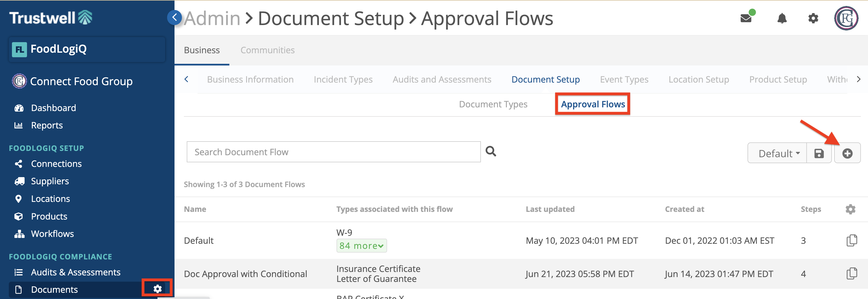Open table column settings gear icon
This screenshot has height=299, width=868.
coord(850,209)
